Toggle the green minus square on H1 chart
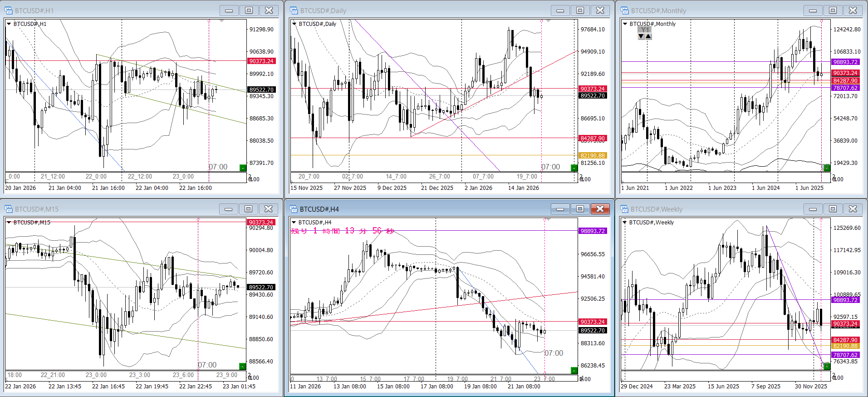The height and width of the screenshot is (397, 868). (x=243, y=168)
